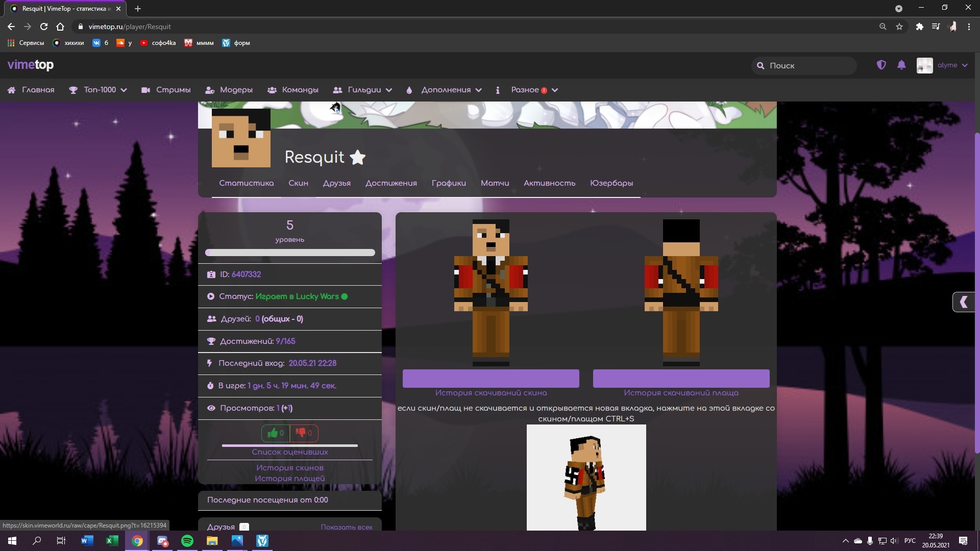Click the level progress bar

(290, 253)
